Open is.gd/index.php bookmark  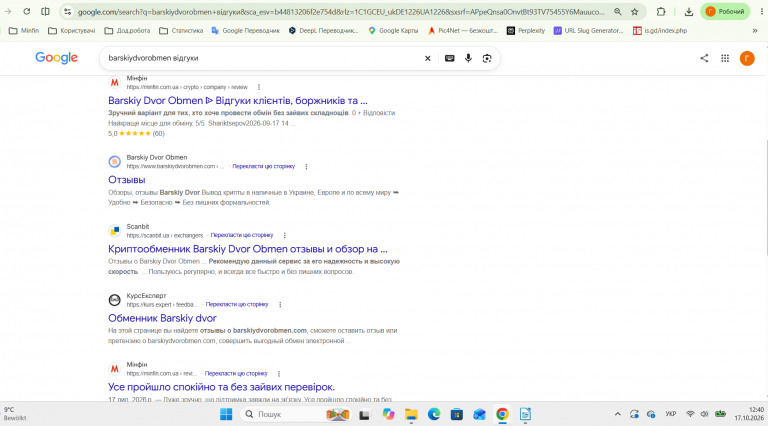pyautogui.click(x=660, y=30)
